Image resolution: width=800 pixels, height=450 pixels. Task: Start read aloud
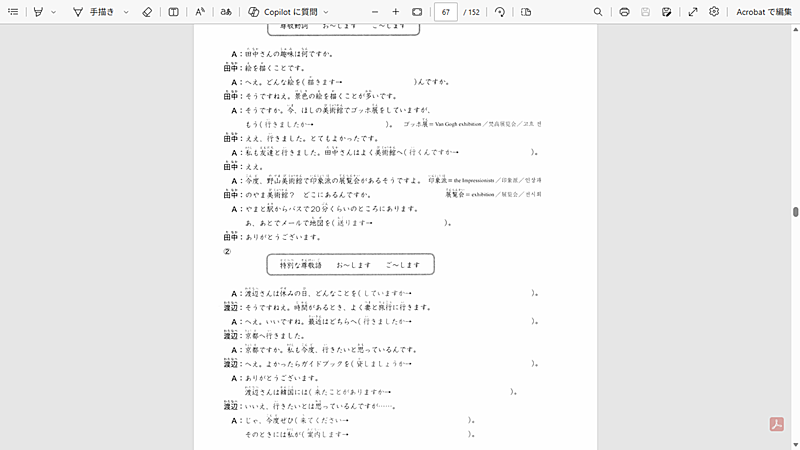pyautogui.click(x=200, y=12)
